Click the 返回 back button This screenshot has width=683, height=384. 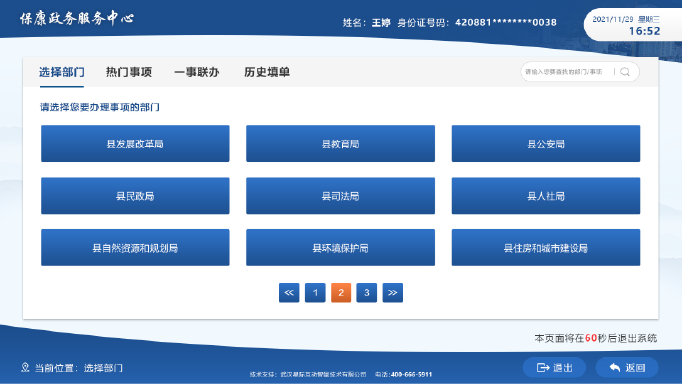pos(627,368)
